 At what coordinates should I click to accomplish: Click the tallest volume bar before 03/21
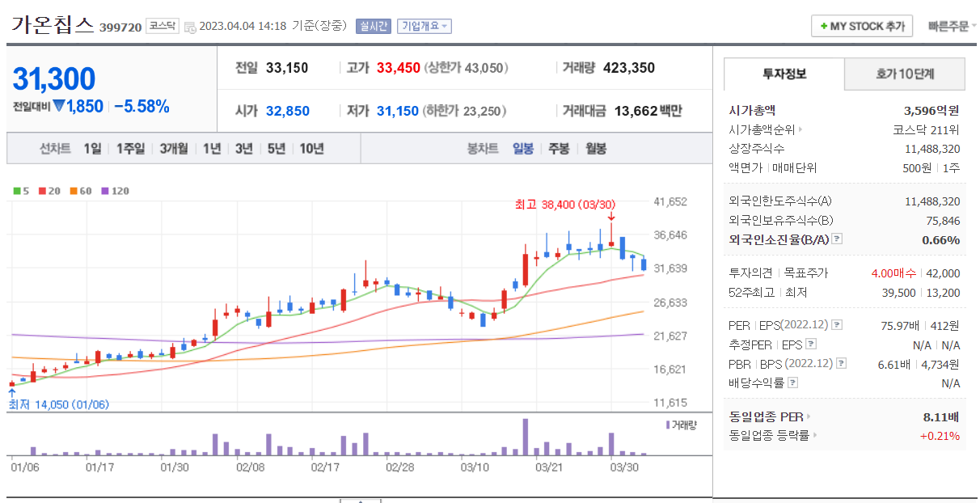click(x=526, y=437)
